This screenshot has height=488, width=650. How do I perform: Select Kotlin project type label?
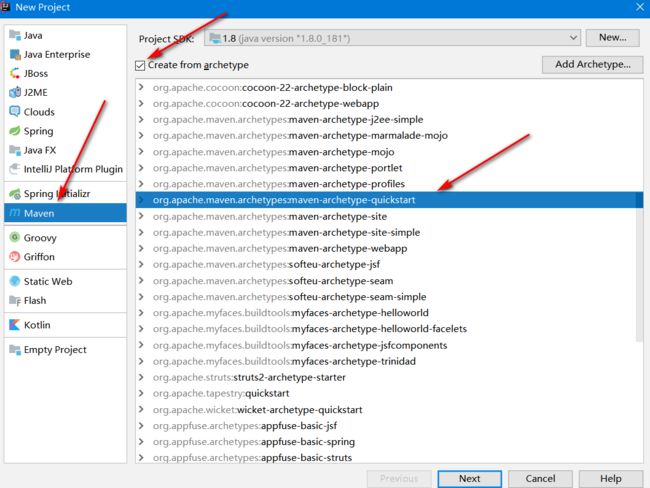37,325
